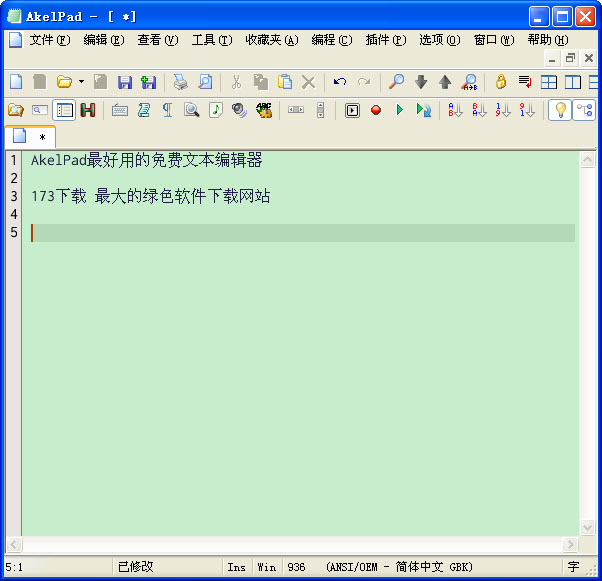Delete selection with the X toolbar icon
Image resolution: width=602 pixels, height=581 pixels.
pos(308,82)
